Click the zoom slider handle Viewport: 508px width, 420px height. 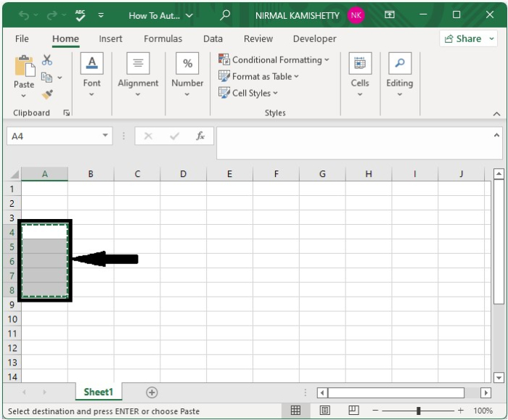418,411
